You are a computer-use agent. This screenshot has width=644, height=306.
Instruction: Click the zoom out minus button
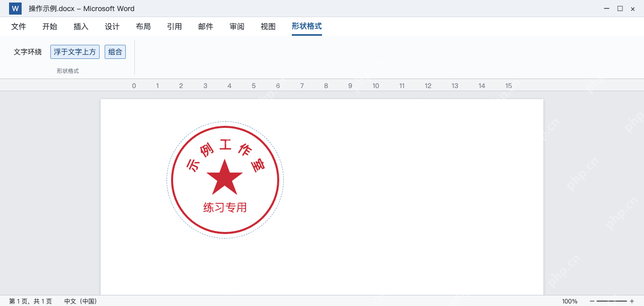coord(592,301)
